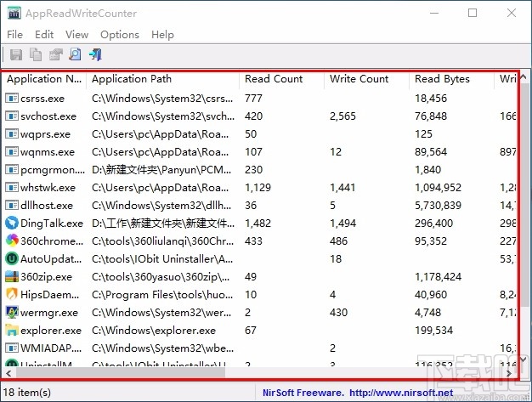
Task: Click the svchost.exe Read Bytes 76,848
Action: pos(431,116)
